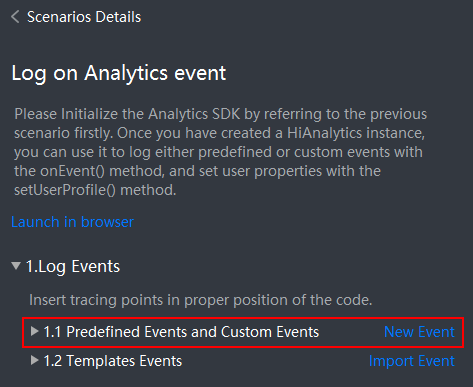This screenshot has width=473, height=387.
Task: Click the Scenarios Details header text
Action: click(x=84, y=17)
